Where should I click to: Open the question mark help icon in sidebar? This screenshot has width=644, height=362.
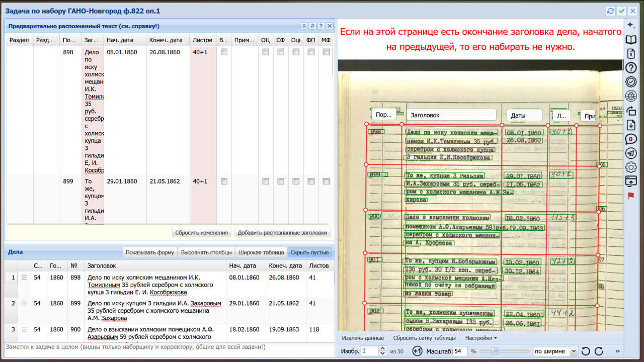(631, 67)
